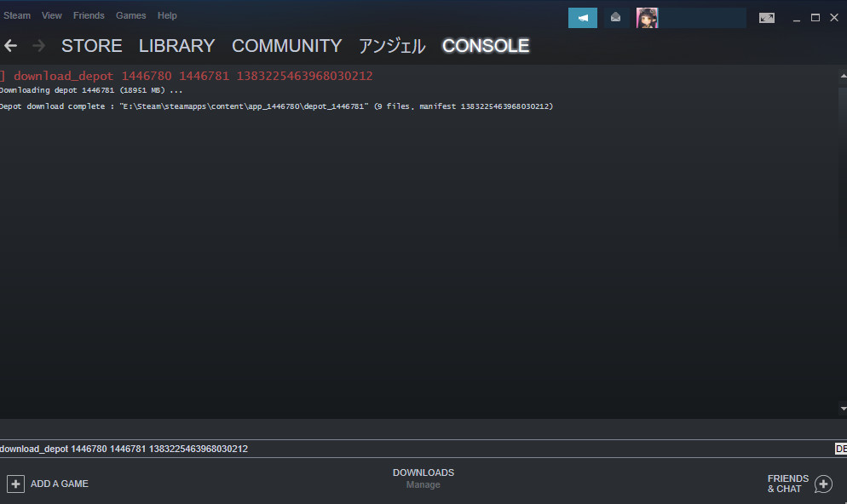Click the announcements megaphone icon
The image size is (847, 504).
[x=582, y=18]
